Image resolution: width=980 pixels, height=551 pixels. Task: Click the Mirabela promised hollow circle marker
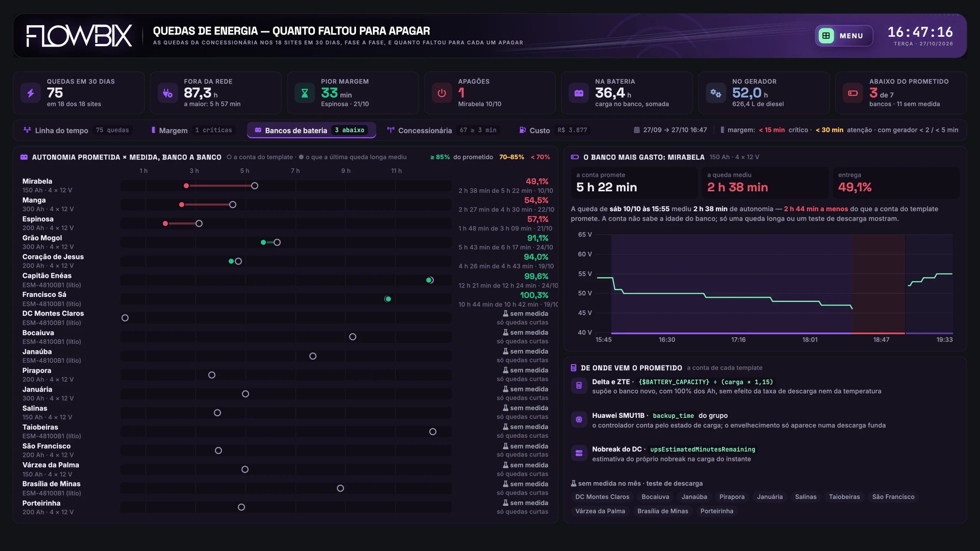(255, 186)
